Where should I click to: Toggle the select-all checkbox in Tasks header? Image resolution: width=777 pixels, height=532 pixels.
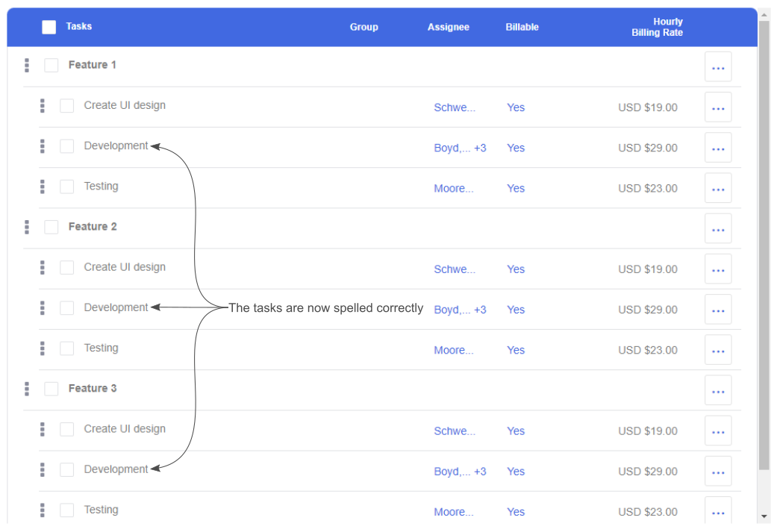pyautogui.click(x=49, y=28)
